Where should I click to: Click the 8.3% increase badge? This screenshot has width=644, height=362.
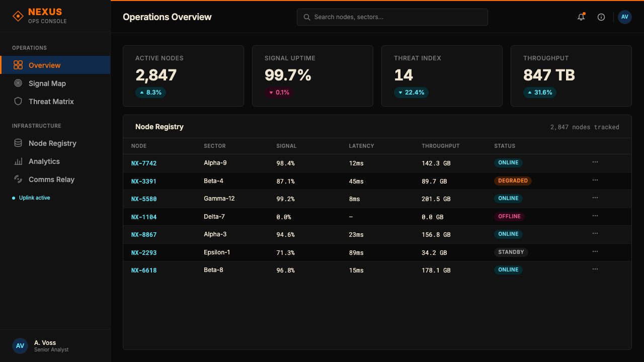(x=150, y=93)
